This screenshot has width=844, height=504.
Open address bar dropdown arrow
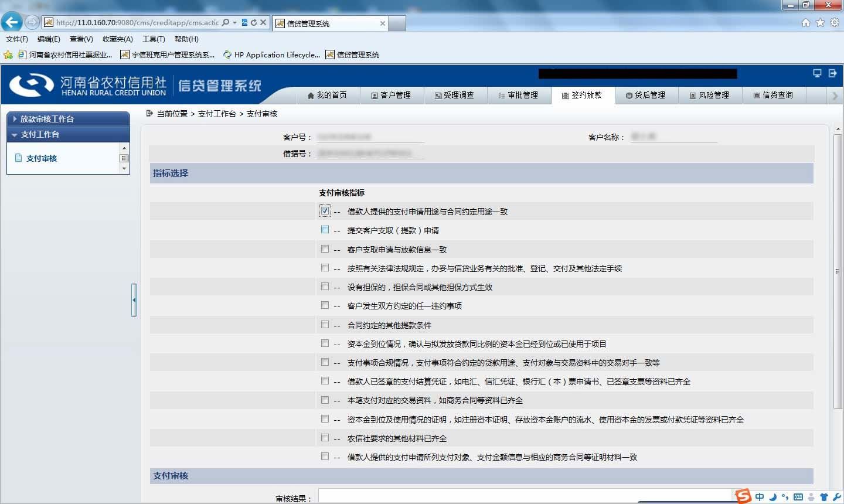click(235, 22)
